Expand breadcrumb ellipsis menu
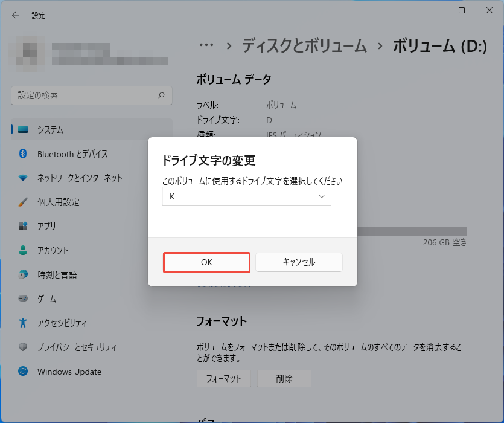This screenshot has width=504, height=423. (x=206, y=45)
